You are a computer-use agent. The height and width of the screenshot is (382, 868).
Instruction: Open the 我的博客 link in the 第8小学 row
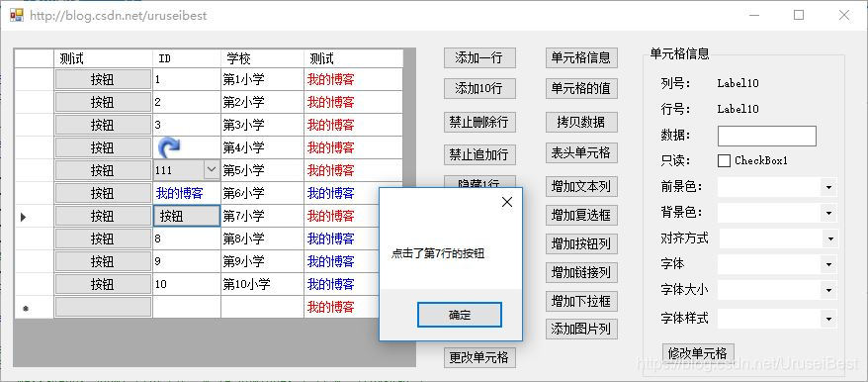click(x=330, y=239)
